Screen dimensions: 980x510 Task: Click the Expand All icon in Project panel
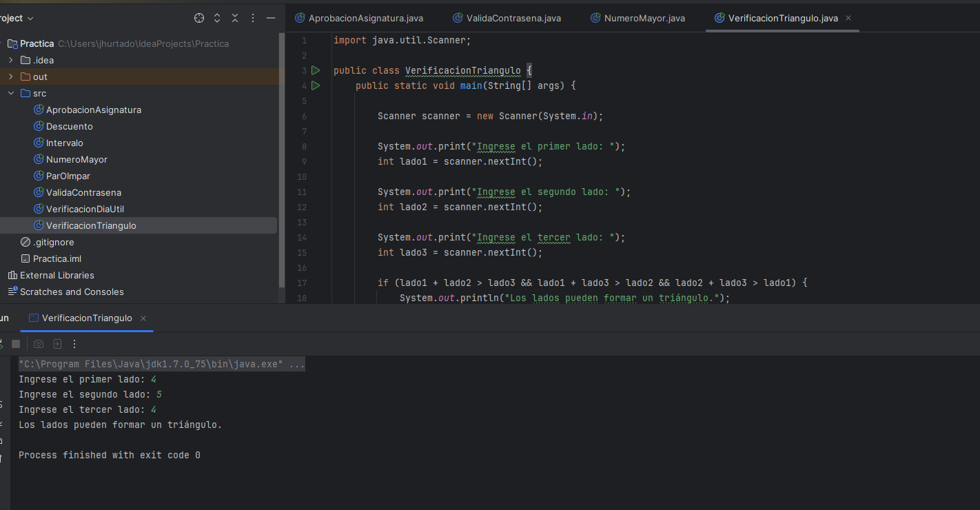click(217, 18)
